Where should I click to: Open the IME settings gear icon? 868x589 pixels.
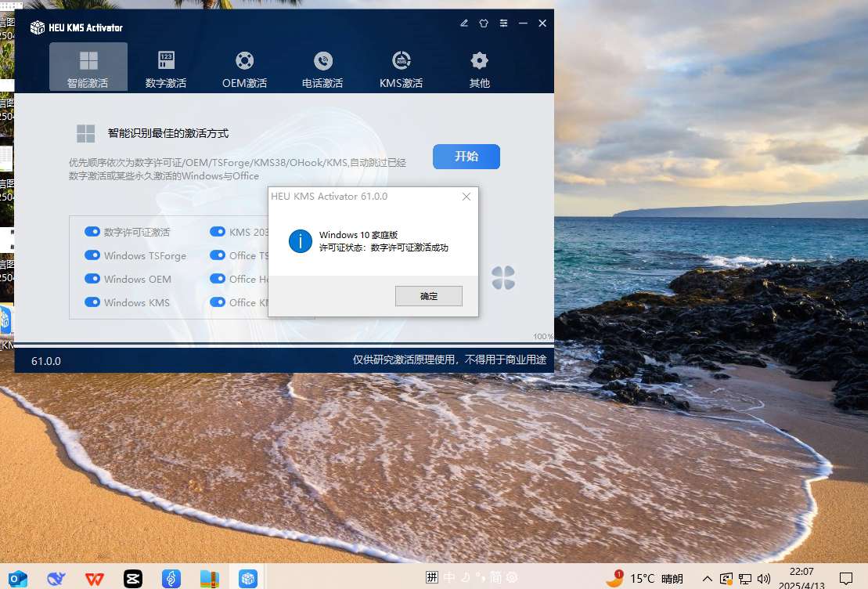(512, 577)
